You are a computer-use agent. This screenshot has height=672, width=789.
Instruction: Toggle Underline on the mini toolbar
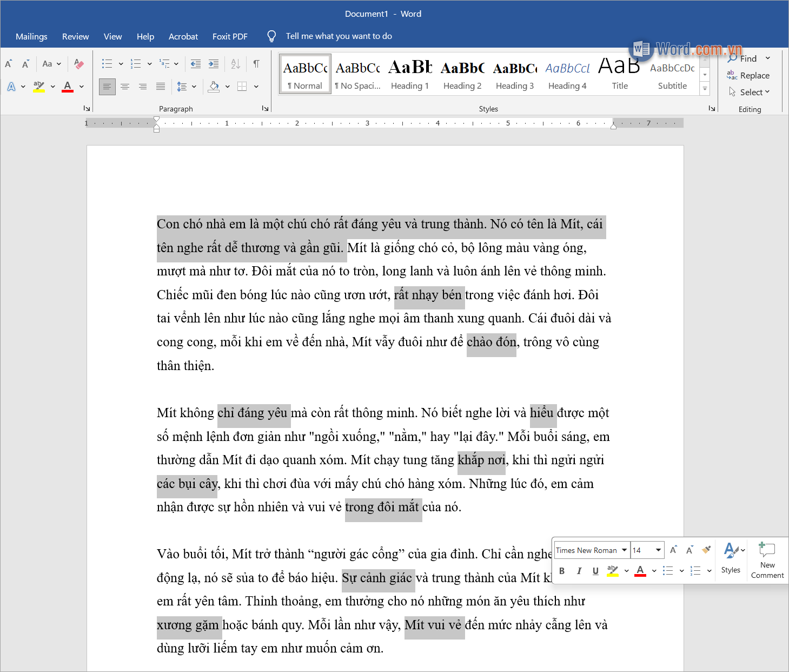(x=595, y=571)
